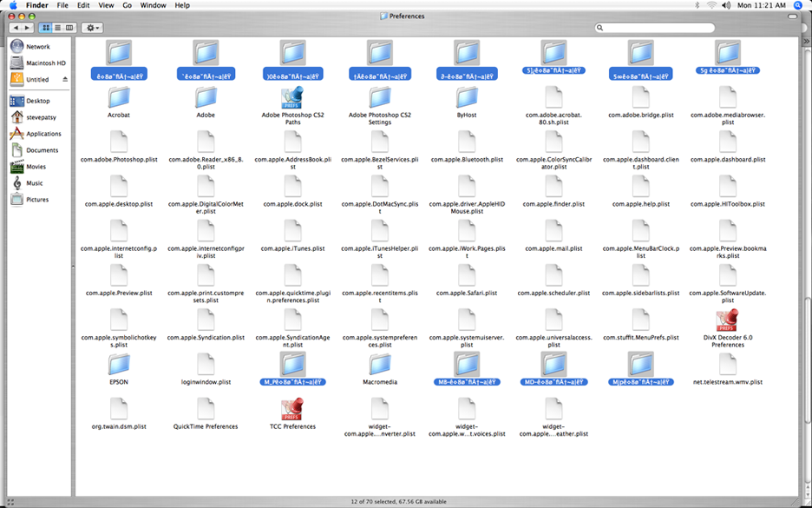Switch to list view mode
This screenshot has width=812, height=508.
point(57,28)
